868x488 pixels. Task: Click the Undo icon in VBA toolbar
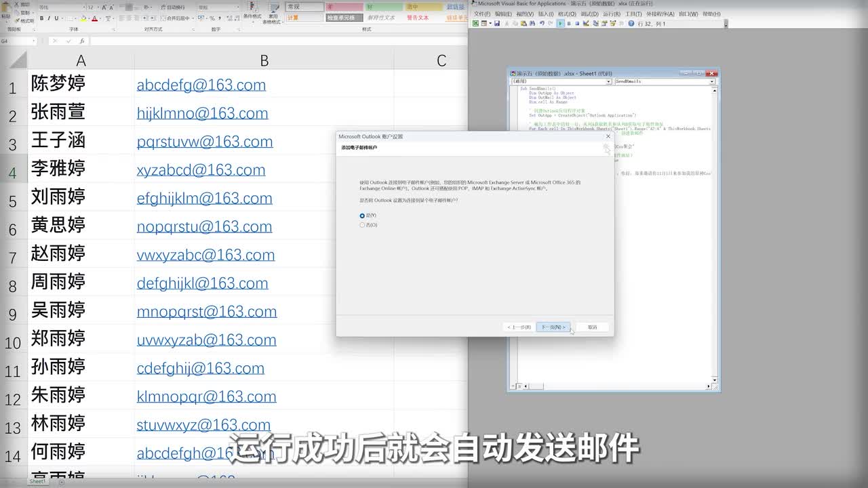(x=541, y=24)
